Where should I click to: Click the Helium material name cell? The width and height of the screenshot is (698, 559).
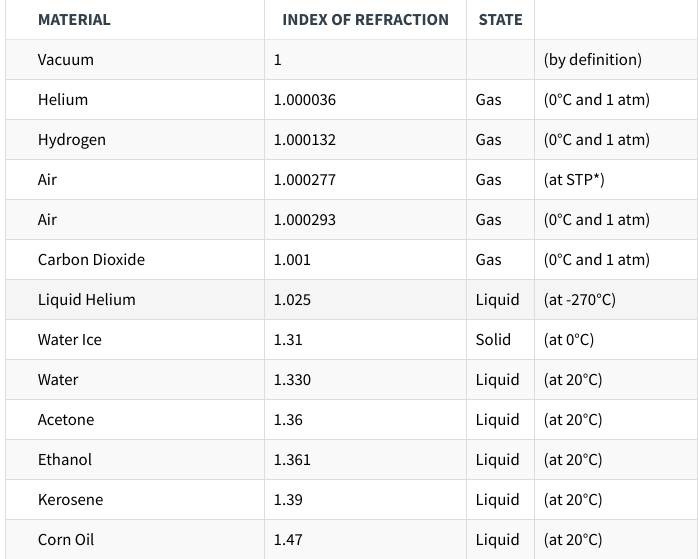63,99
